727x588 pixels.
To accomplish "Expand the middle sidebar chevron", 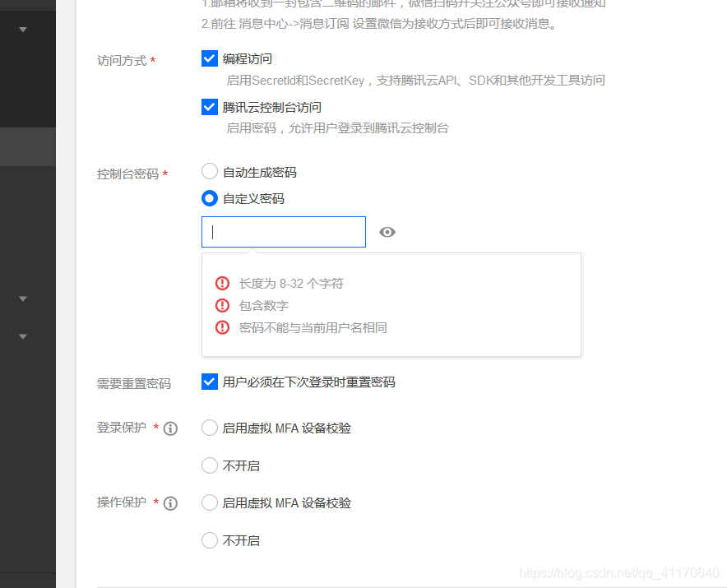I will tap(24, 299).
